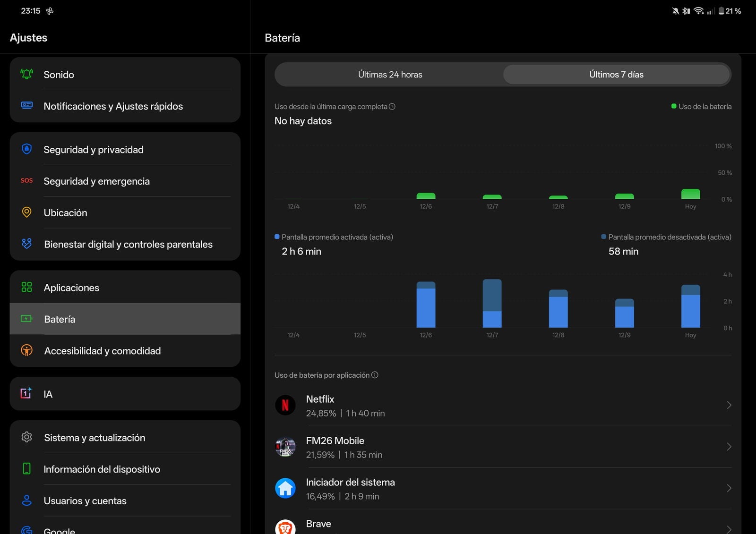Open Usuarios y cuentas settings

pyautogui.click(x=85, y=501)
